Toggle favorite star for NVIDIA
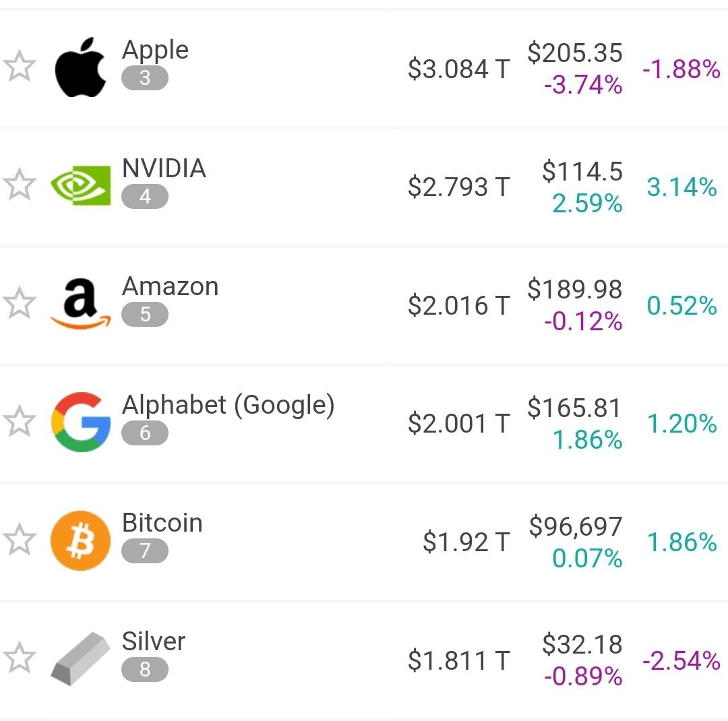This screenshot has height=721, width=728. coord(20,185)
